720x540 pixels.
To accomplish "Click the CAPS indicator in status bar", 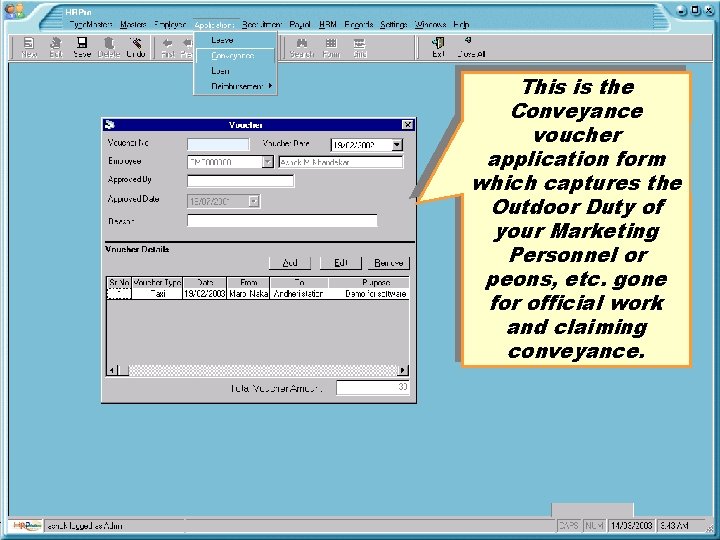I will click(x=568, y=525).
